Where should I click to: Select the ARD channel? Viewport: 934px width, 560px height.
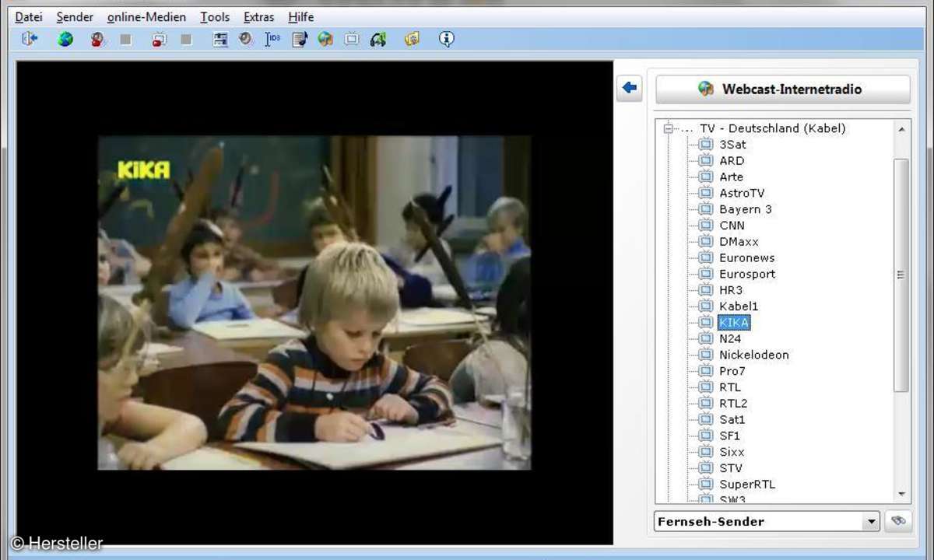coord(732,161)
